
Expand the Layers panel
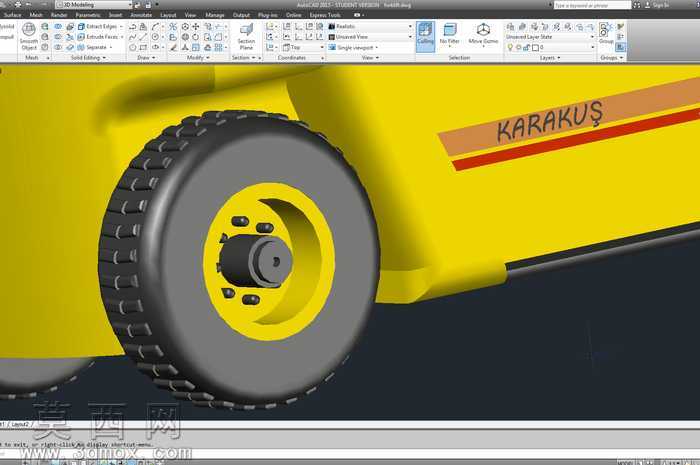[550, 58]
